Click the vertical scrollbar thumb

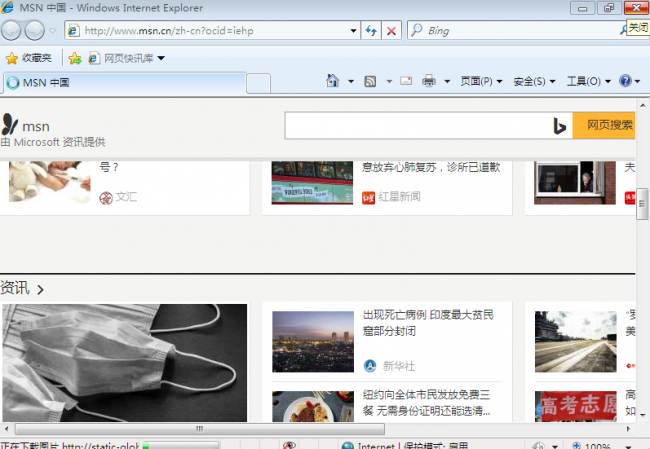click(642, 204)
